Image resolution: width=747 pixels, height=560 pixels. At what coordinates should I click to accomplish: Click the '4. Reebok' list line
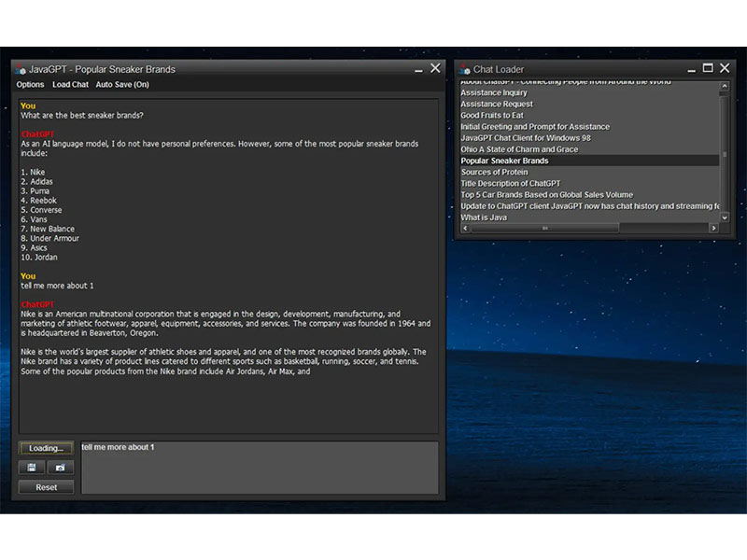[x=38, y=201]
